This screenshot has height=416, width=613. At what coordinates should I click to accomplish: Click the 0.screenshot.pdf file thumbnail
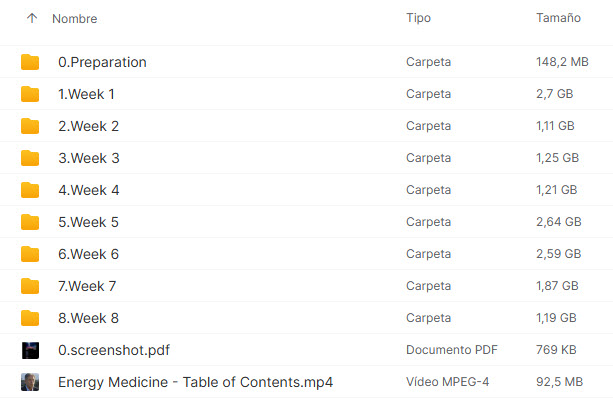(30, 350)
